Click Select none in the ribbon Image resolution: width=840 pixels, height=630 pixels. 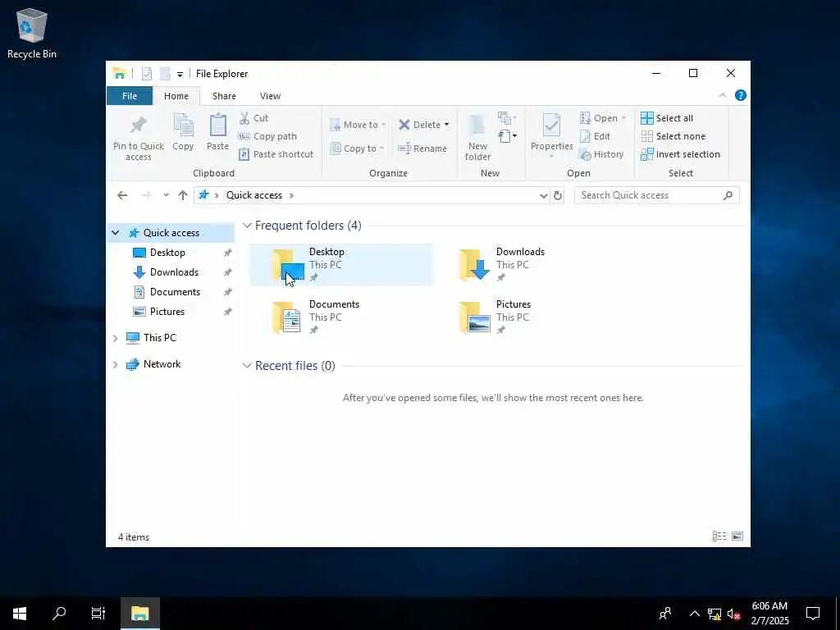coord(673,136)
